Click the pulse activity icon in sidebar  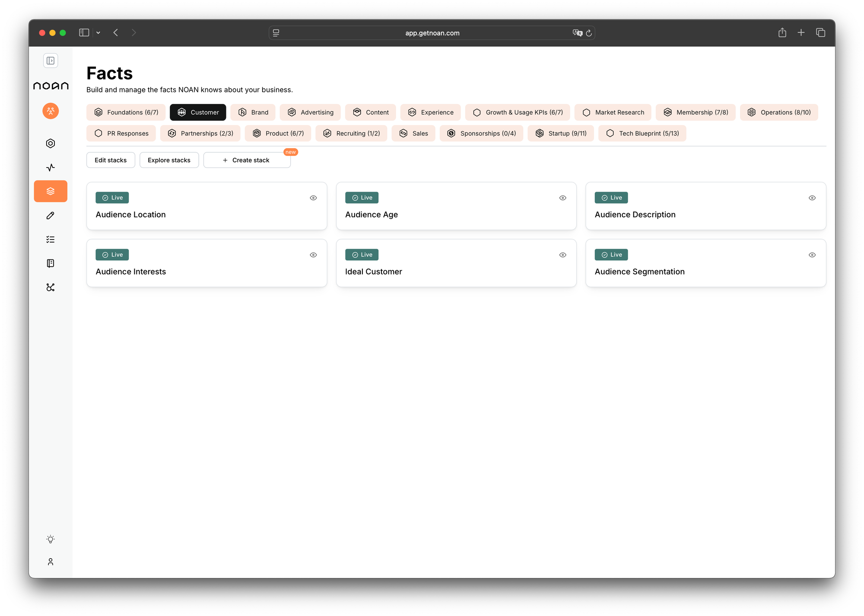(51, 167)
